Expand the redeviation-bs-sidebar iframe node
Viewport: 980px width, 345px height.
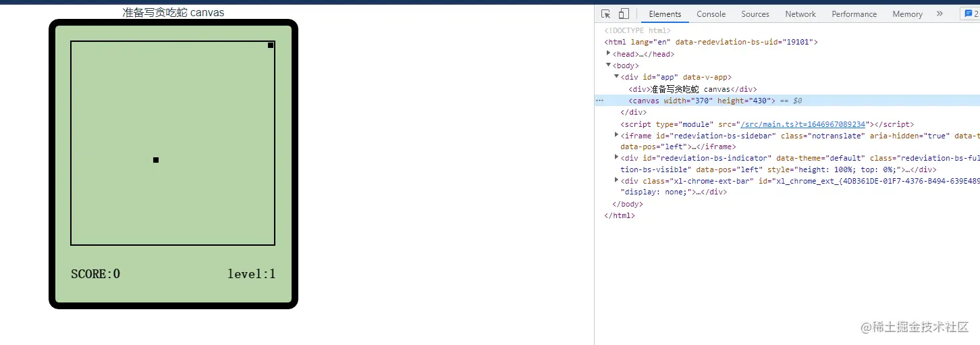(x=617, y=135)
